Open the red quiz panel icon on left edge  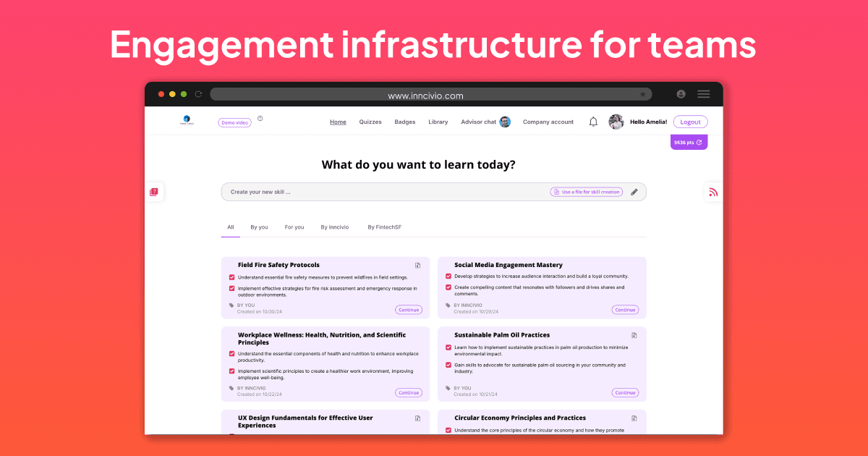154,192
